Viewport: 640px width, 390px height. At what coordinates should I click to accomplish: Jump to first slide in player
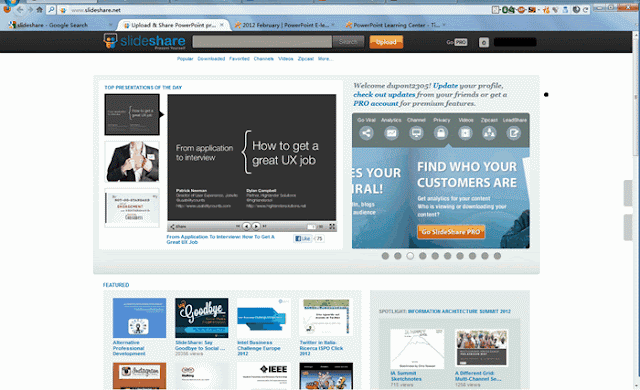238,226
